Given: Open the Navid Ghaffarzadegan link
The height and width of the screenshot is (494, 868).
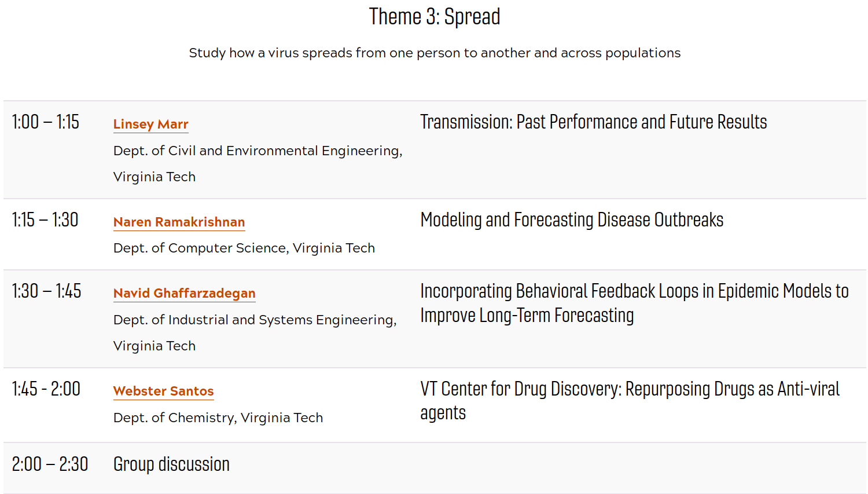Looking at the screenshot, I should [184, 293].
